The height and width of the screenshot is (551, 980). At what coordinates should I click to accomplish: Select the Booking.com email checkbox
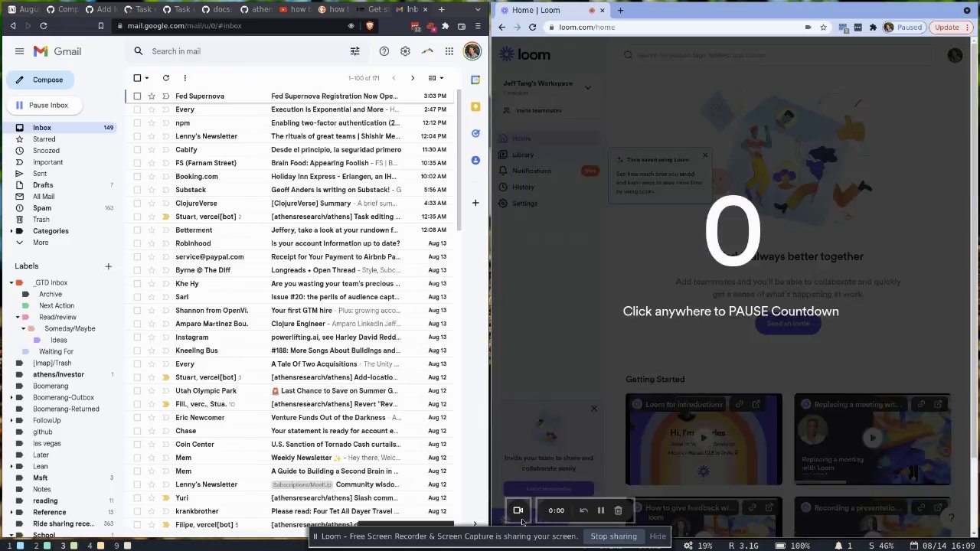(137, 177)
